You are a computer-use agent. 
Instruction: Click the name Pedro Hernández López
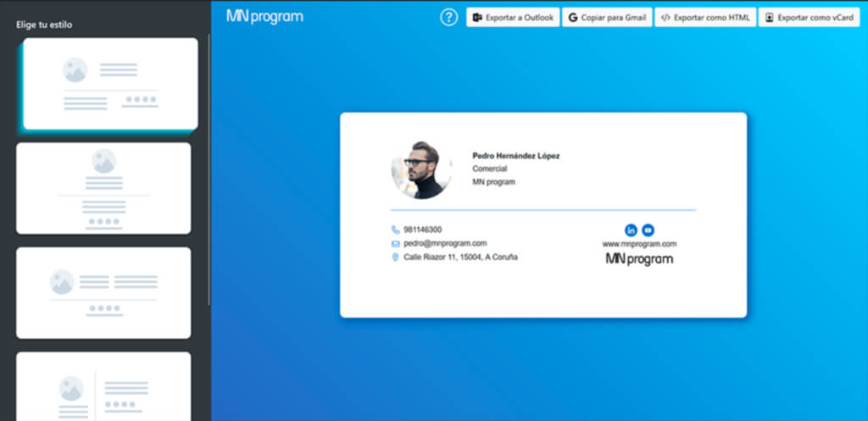pos(516,156)
